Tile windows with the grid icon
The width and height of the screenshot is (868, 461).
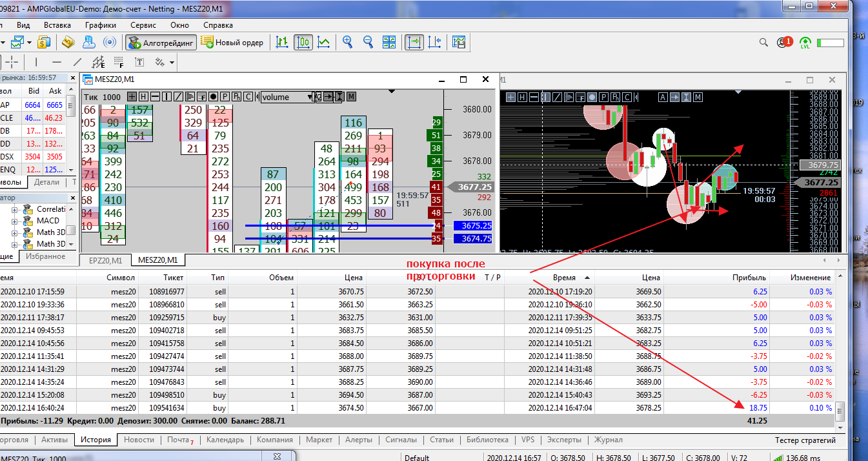click(389, 42)
